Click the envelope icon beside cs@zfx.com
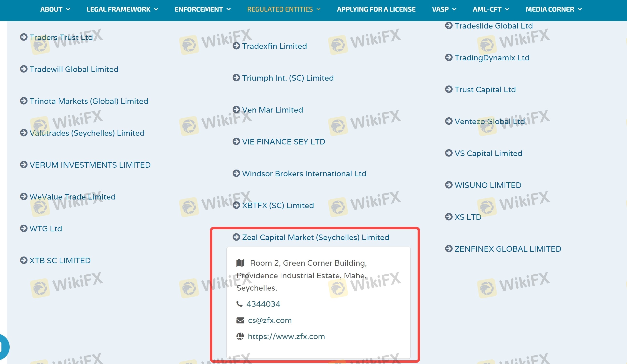Viewport: 627px width, 364px height. tap(240, 320)
